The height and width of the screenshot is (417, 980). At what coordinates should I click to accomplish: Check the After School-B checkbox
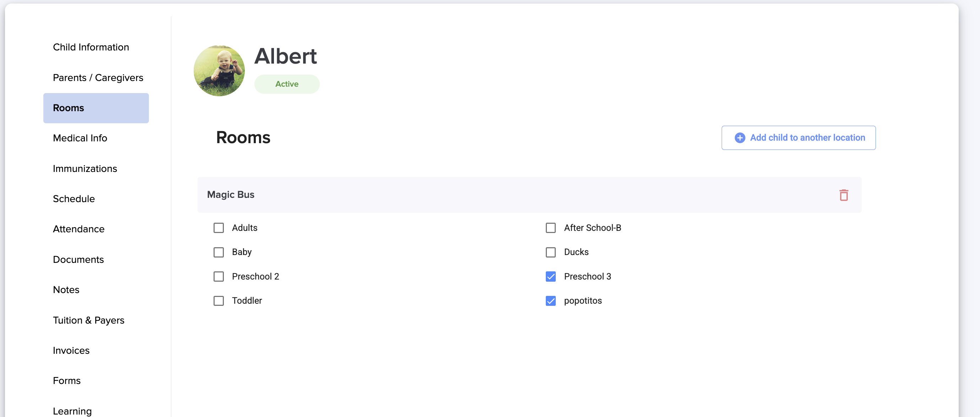point(550,228)
